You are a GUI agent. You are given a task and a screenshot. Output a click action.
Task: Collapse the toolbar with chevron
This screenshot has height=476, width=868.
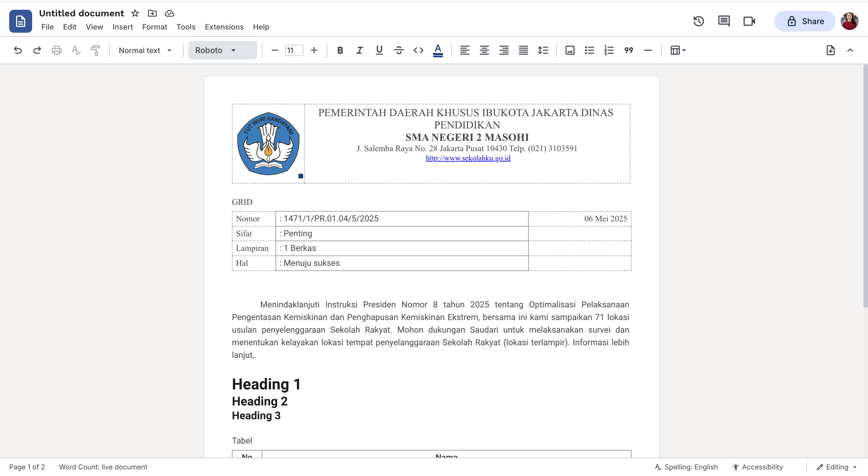pos(850,50)
